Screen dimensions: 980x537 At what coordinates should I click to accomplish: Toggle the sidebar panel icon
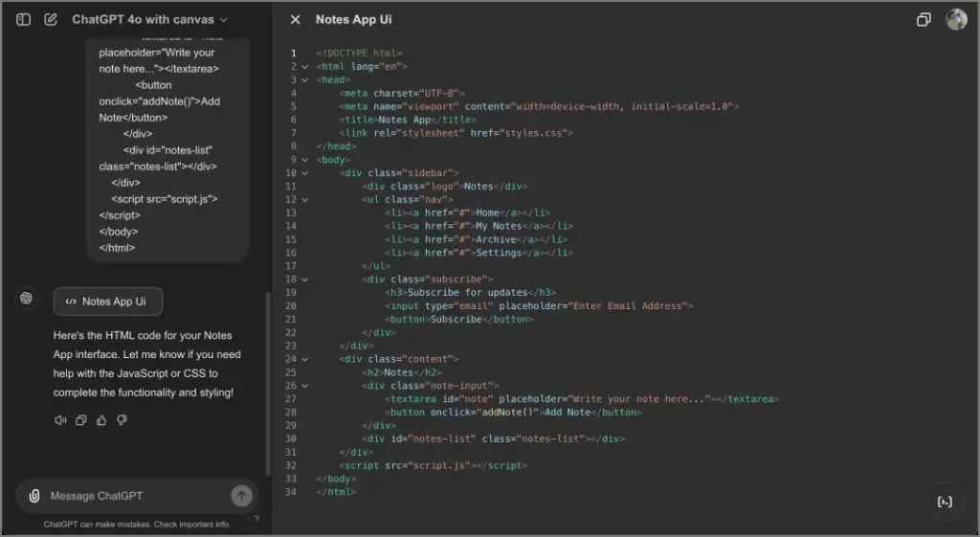23,19
